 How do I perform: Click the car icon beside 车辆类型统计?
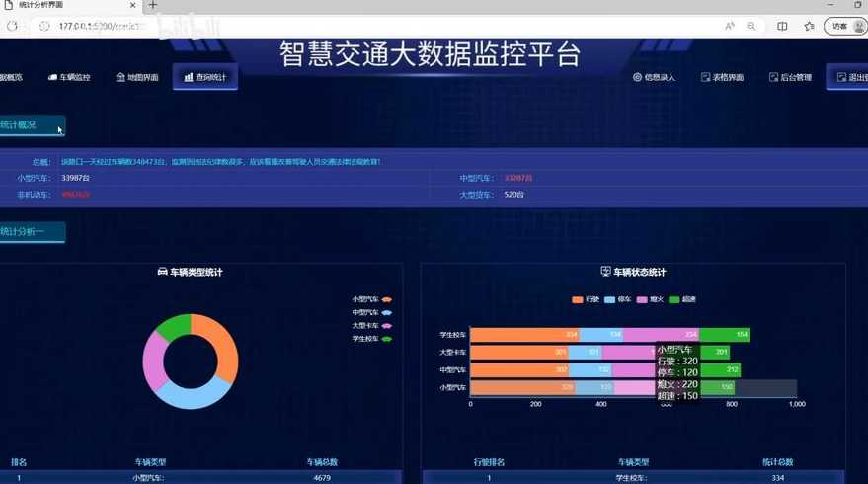162,272
